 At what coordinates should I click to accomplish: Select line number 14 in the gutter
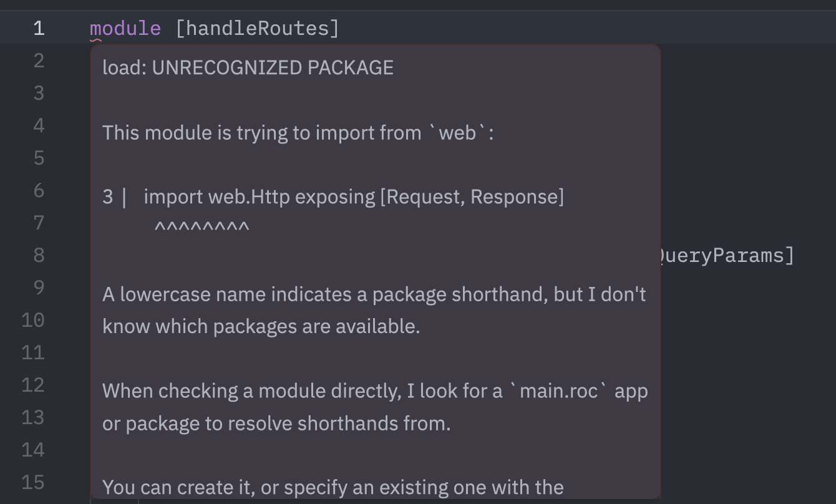[x=33, y=450]
